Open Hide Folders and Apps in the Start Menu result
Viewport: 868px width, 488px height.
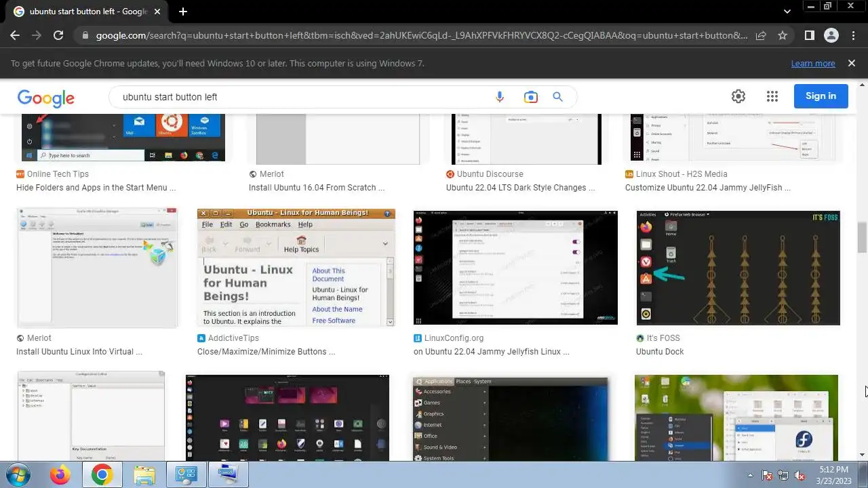coord(96,188)
